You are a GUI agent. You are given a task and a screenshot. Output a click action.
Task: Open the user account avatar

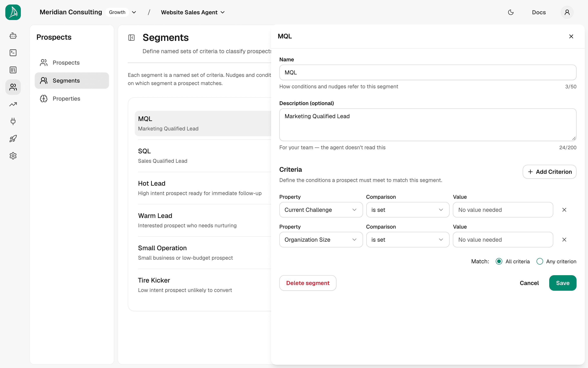[x=567, y=12]
